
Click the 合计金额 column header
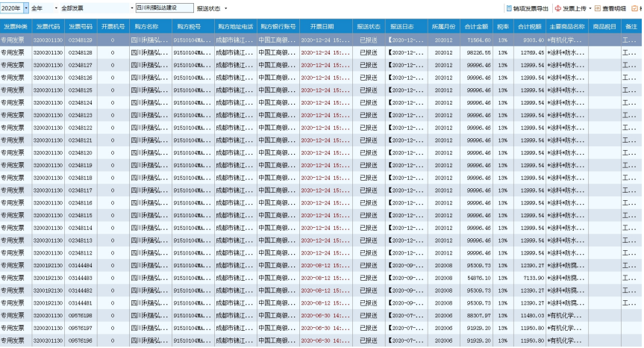pyautogui.click(x=475, y=26)
